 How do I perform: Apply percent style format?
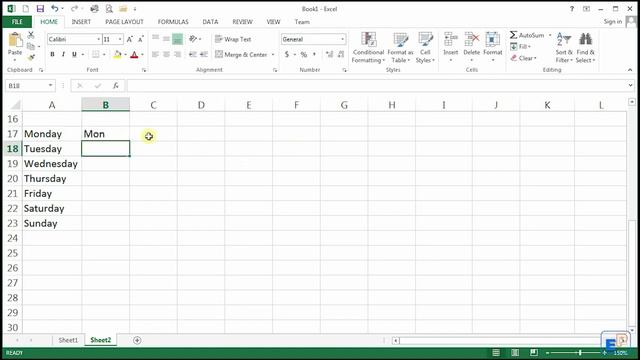(304, 54)
